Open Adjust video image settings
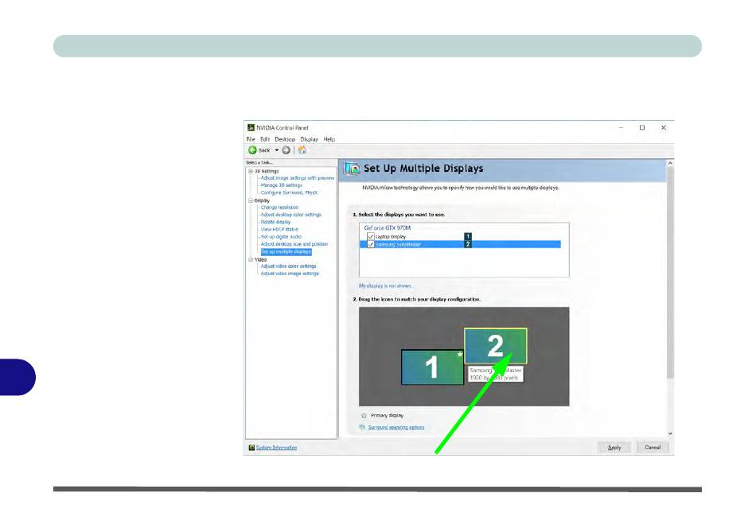Image resolution: width=756 pixels, height=532 pixels. click(x=290, y=274)
